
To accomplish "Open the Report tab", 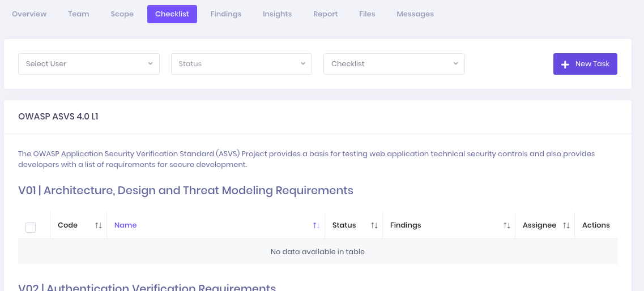I will tap(325, 14).
